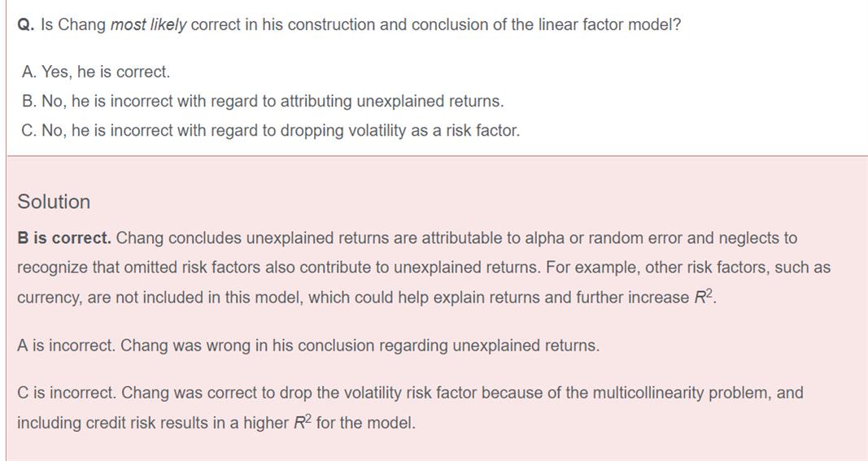Viewport: 868px width, 461px height.
Task: Click the word 'currency' in the explanation
Action: (47, 298)
